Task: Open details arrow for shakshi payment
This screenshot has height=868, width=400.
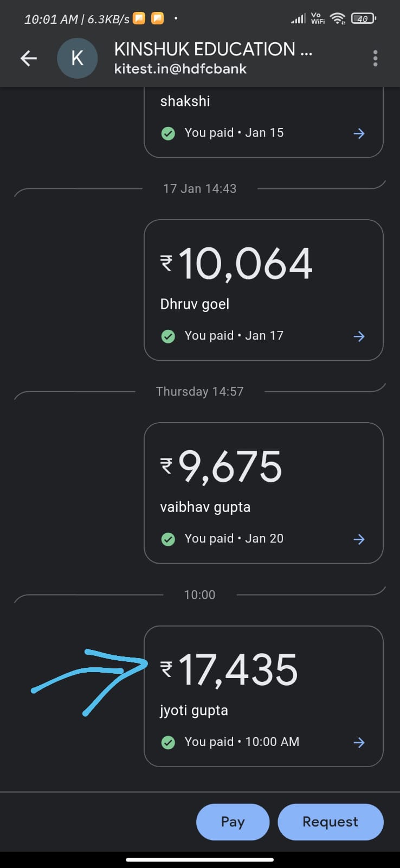Action: [359, 133]
